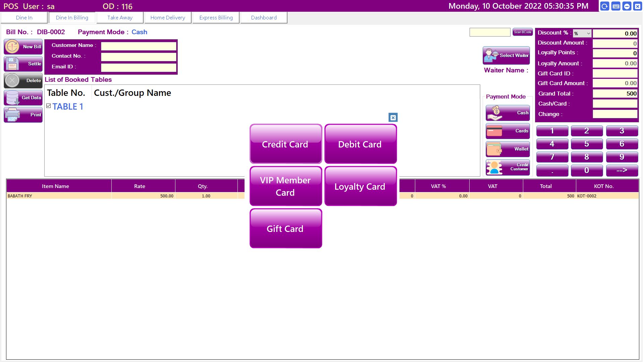
Task: Click the New Bill clock icon button
Action: (x=23, y=47)
